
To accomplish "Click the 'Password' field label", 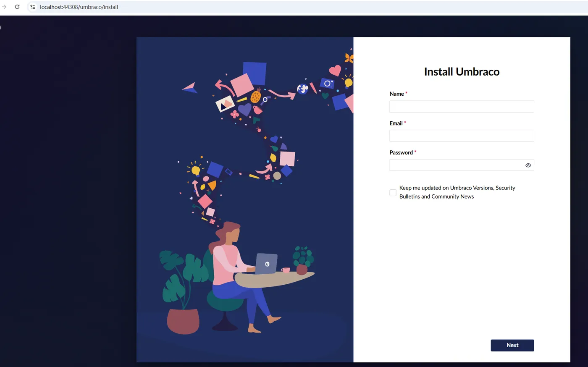I will click(401, 152).
